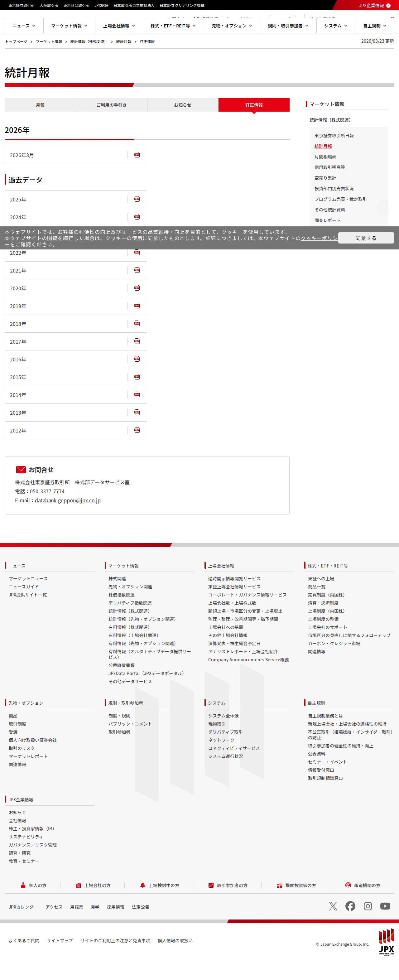Viewport: 399px width, 980px height.
Task: Click 同意する to accept cookies
Action: [x=366, y=238]
